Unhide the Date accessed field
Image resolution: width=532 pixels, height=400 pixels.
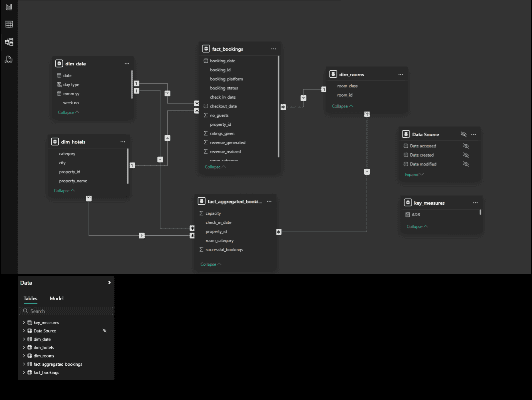tap(466, 146)
